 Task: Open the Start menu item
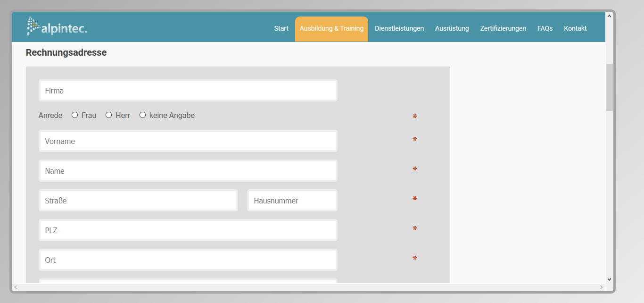281,28
